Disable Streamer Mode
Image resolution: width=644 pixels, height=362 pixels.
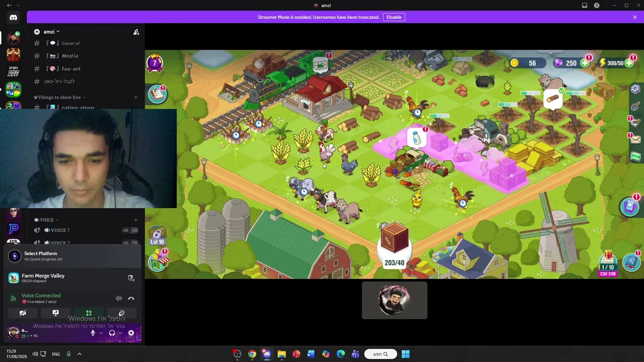coord(394,17)
